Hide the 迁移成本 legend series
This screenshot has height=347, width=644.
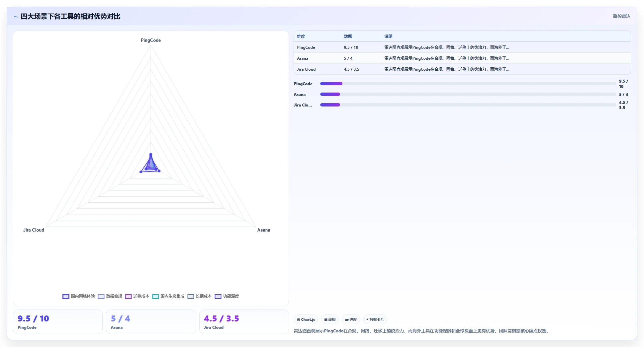point(137,296)
